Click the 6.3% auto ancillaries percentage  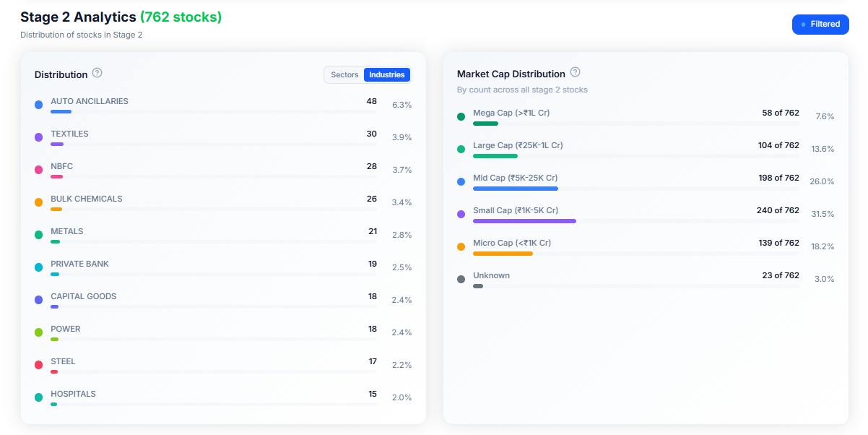click(x=402, y=105)
